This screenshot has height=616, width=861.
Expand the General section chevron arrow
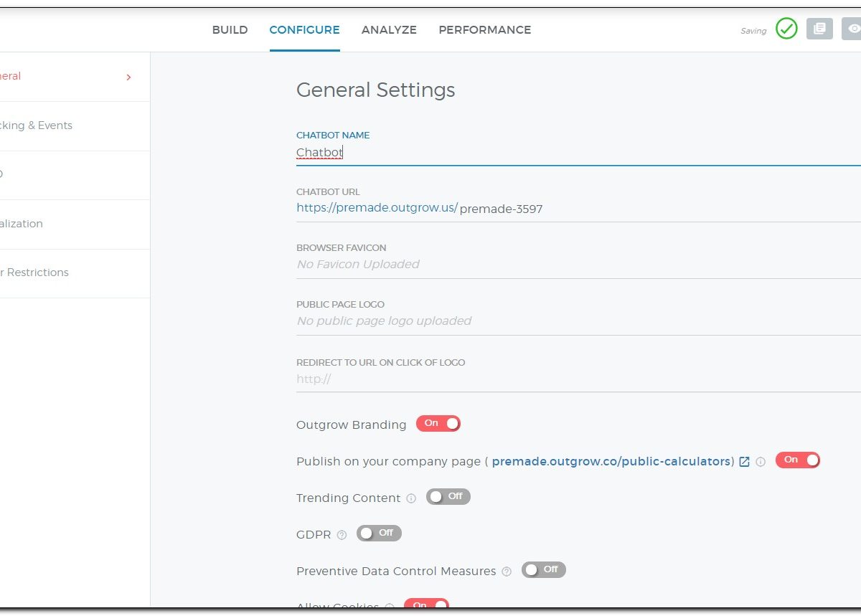pos(128,77)
